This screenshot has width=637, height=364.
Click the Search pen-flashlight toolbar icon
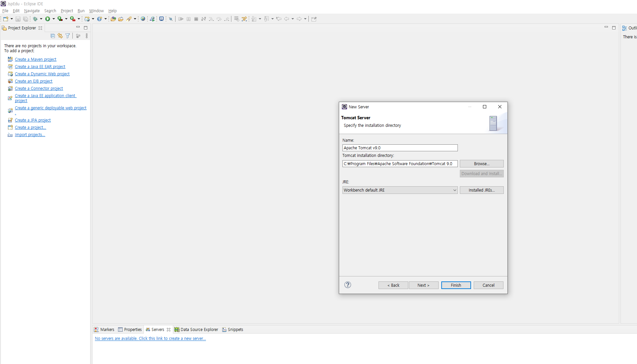click(x=129, y=19)
